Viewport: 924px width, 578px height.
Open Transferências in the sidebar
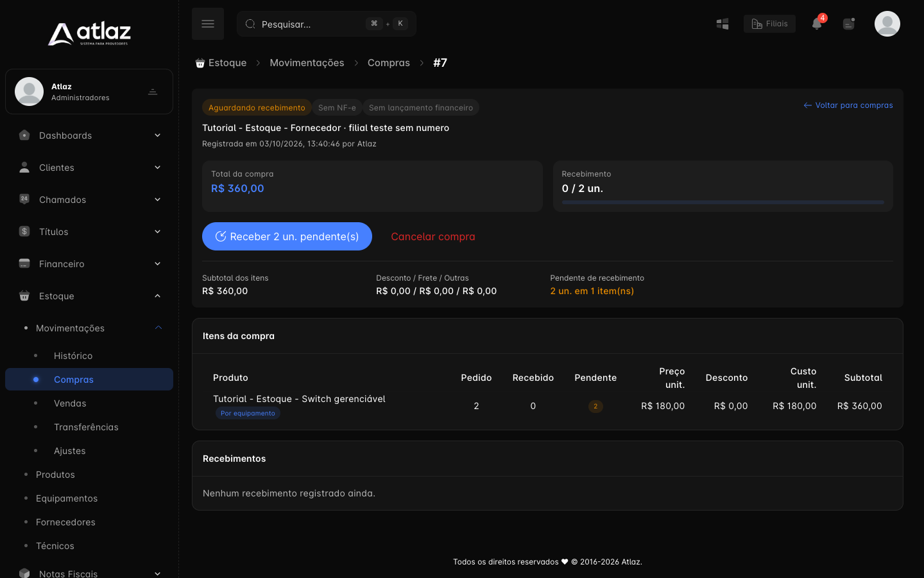point(86,427)
